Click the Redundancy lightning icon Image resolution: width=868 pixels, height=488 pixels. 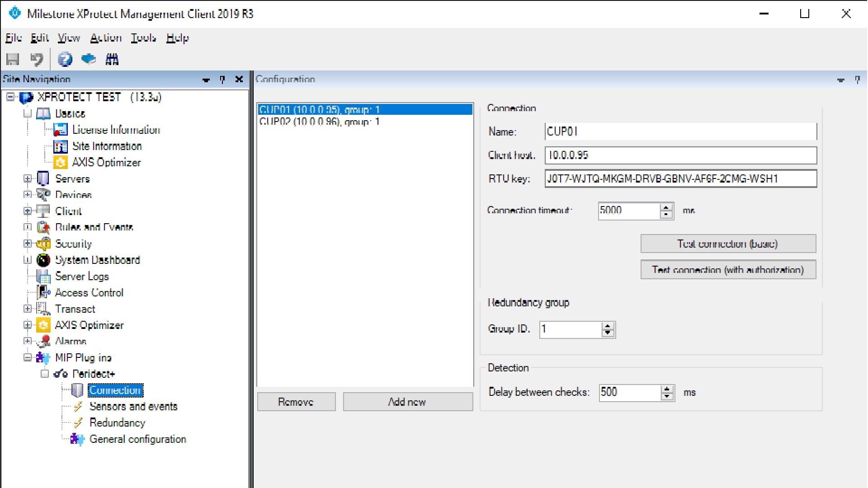pyautogui.click(x=78, y=422)
